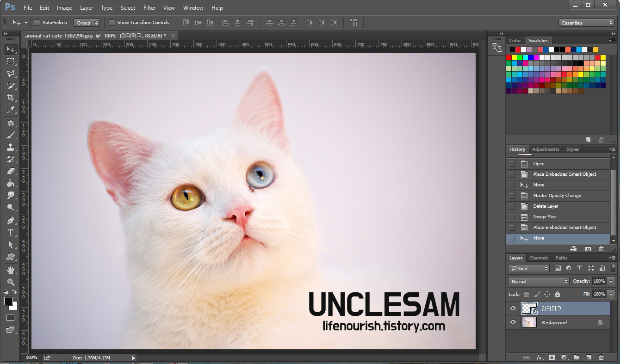Select the Polygonal Lasso tool
This screenshot has height=364, width=620.
pos(11,73)
